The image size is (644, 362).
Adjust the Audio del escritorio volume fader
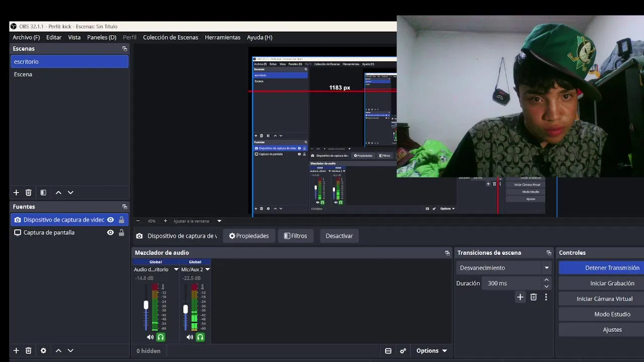146,305
